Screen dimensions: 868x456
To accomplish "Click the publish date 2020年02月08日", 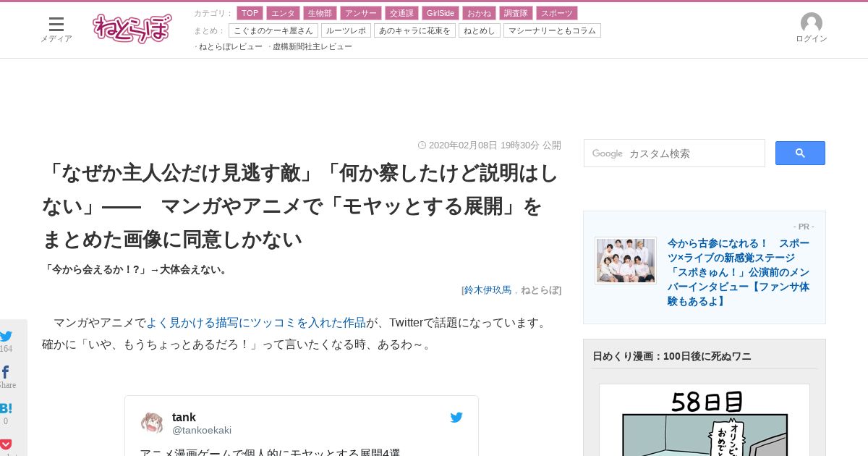I will point(495,145).
